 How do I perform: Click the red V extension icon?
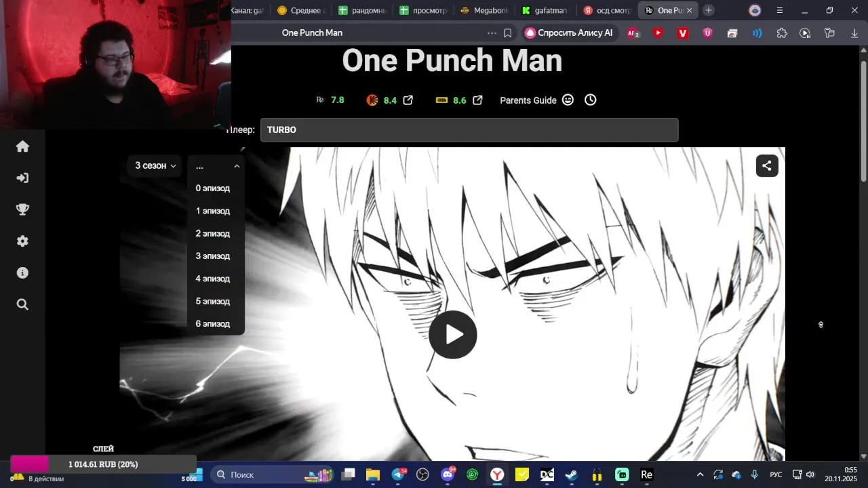[x=683, y=33]
